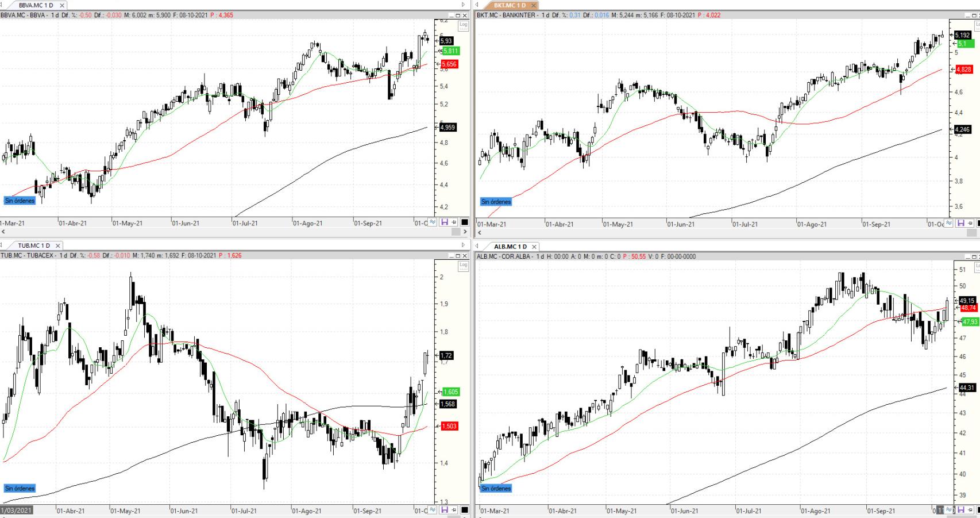Click the purple save icon under BBVA chart

(443, 222)
